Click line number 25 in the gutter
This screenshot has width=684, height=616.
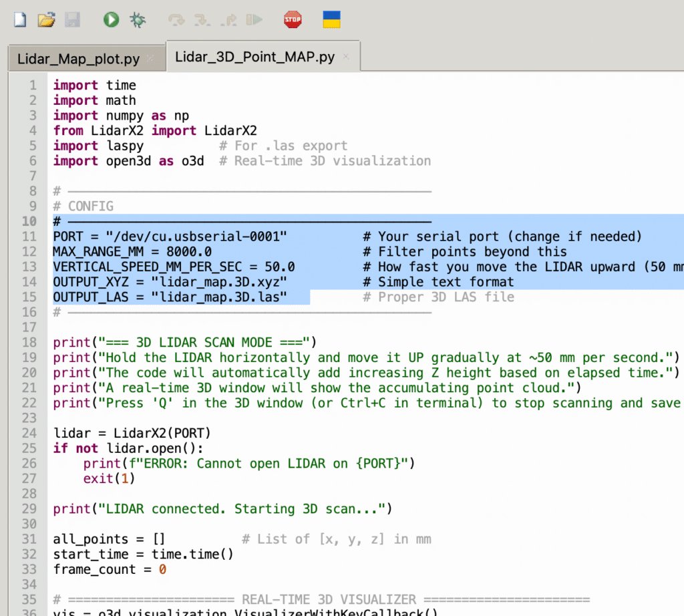click(x=29, y=448)
